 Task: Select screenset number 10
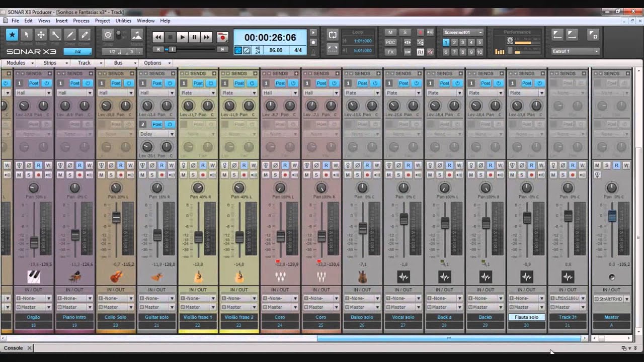point(479,52)
